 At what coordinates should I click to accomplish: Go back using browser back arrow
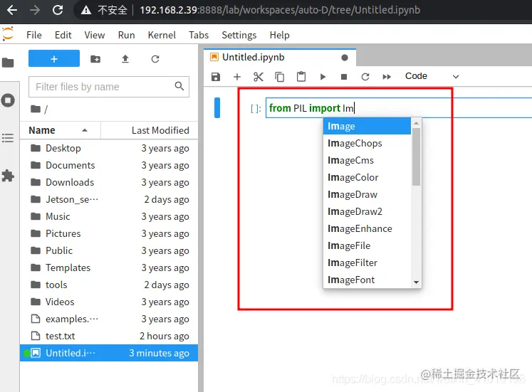12,10
